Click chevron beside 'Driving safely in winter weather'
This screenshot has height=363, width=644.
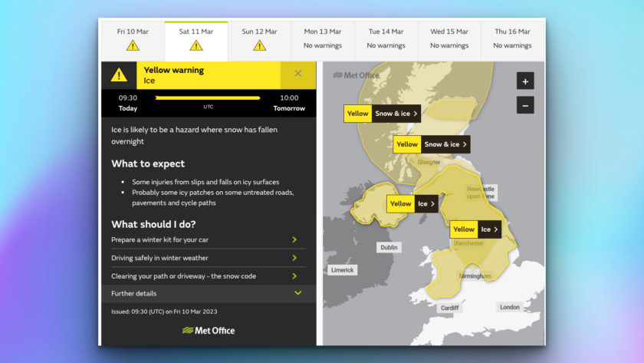(294, 258)
